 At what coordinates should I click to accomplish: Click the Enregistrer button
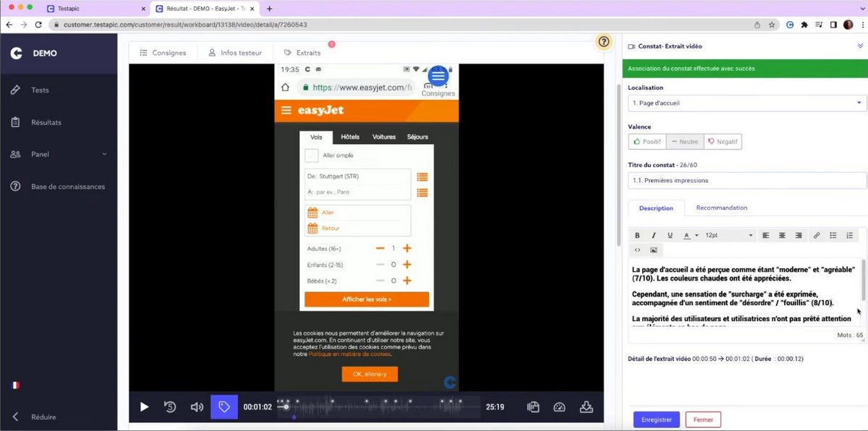coord(655,419)
